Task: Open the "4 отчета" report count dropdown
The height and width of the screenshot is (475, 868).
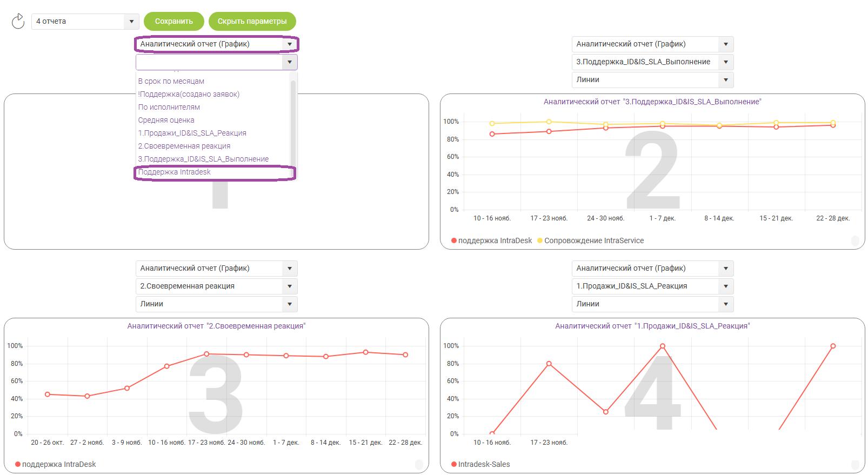Action: tap(85, 22)
